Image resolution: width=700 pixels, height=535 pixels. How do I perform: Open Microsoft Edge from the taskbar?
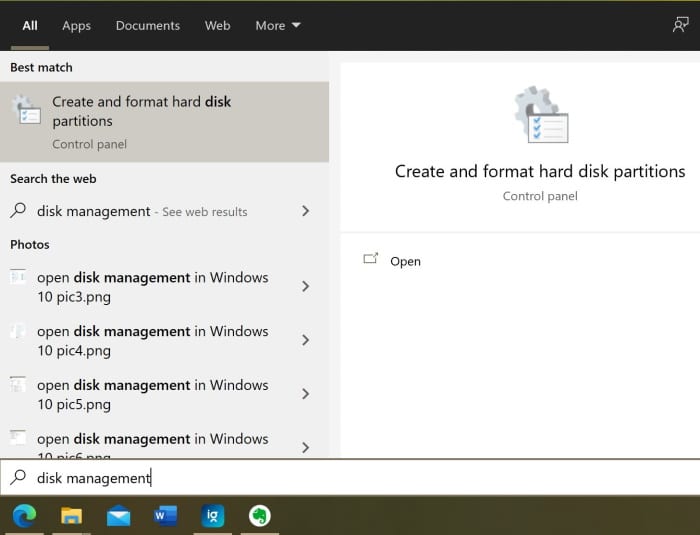click(25, 516)
